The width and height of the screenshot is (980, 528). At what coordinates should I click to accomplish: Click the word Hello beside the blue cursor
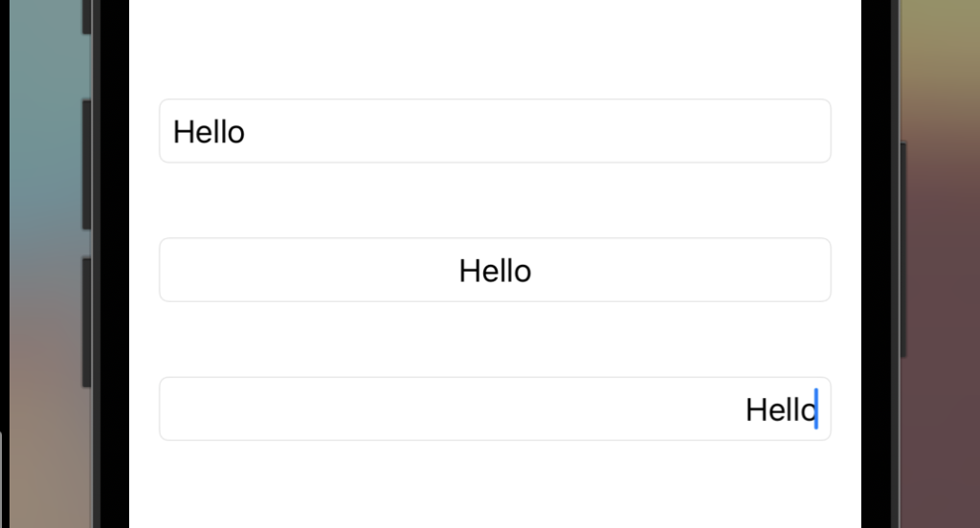pos(781,410)
